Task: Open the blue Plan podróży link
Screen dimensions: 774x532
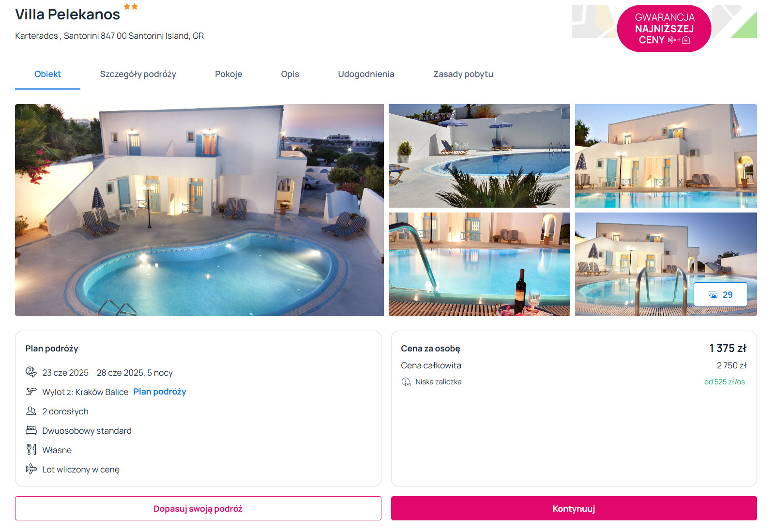Action: [160, 392]
